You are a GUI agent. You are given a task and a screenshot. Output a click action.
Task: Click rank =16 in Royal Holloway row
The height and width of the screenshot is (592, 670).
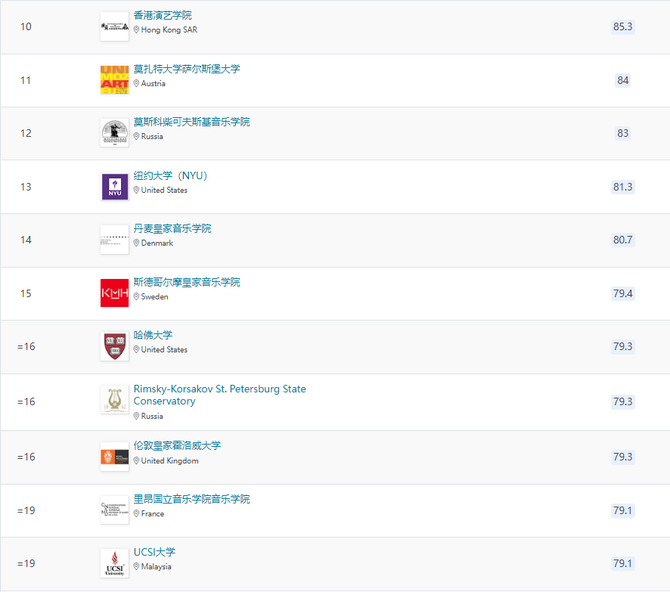(x=26, y=457)
